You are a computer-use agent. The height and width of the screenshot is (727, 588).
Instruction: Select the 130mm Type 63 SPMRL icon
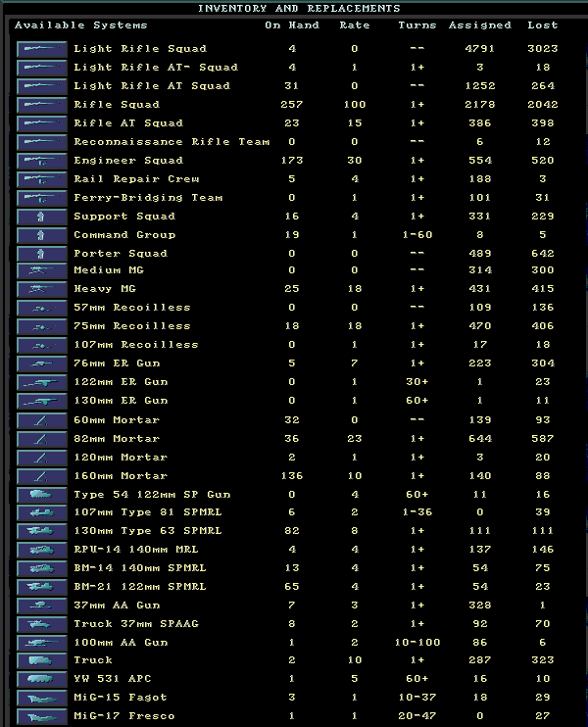pos(42,531)
